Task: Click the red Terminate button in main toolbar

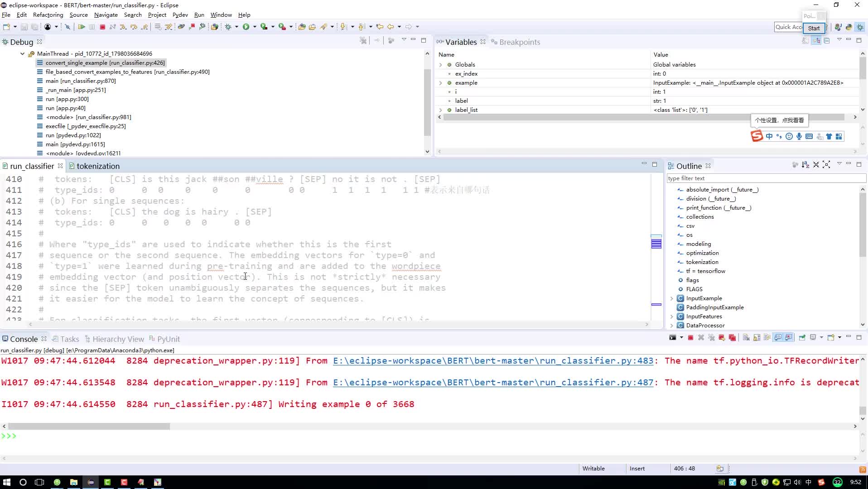Action: pyautogui.click(x=102, y=27)
